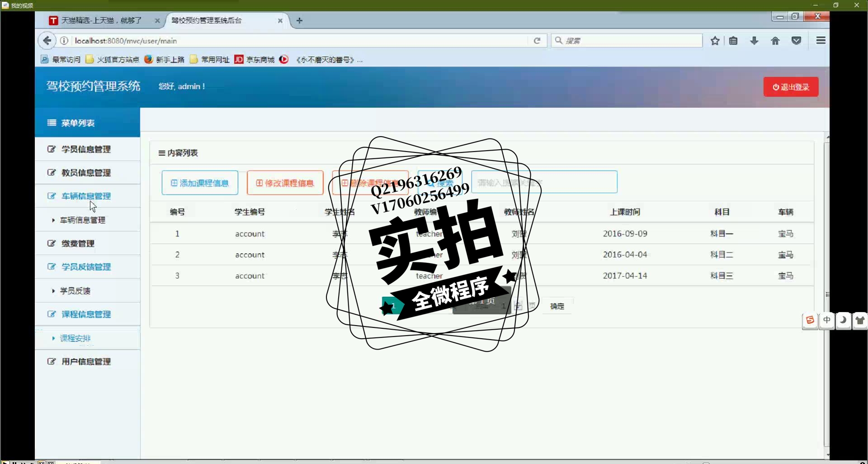Expand 缴费管理 in the sidebar

click(87, 243)
